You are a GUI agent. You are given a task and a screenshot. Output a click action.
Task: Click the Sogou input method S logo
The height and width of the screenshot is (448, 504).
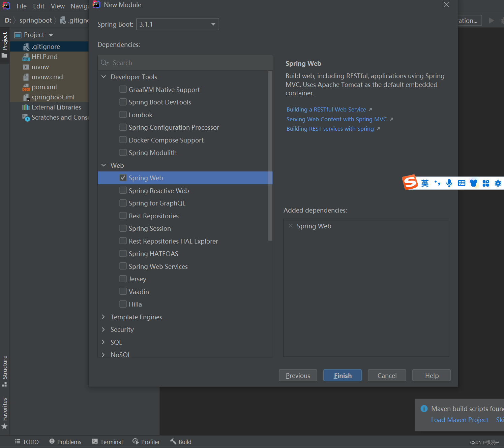click(410, 182)
